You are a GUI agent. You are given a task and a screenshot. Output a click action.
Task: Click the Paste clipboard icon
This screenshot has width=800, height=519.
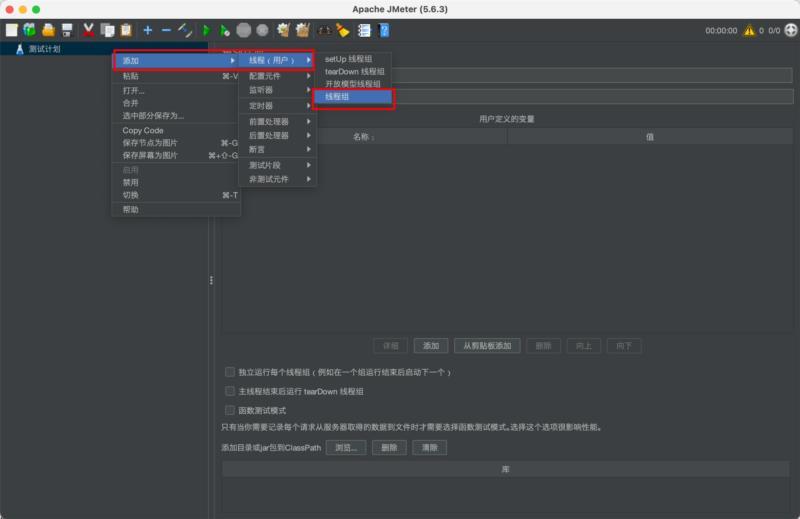(x=126, y=31)
